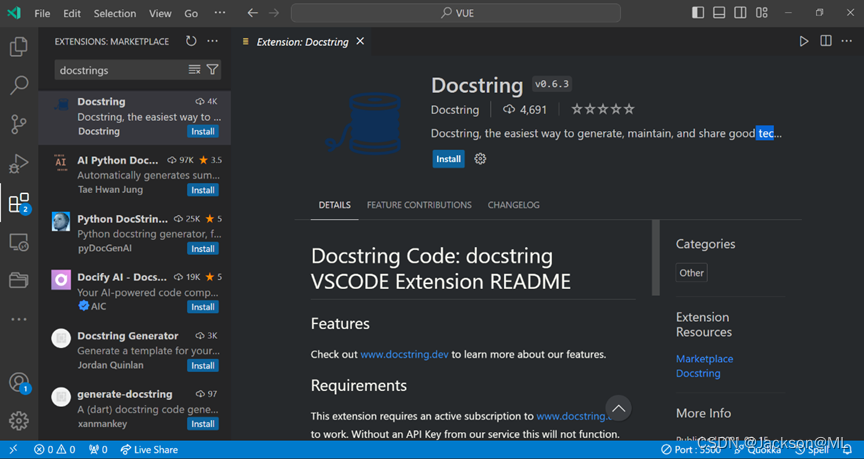Screen dimensions: 864x459
Task: Open the Extensions view icon
Action: (x=19, y=203)
